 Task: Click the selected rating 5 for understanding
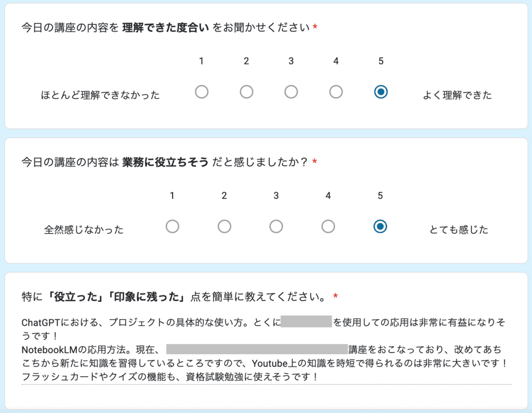click(x=380, y=91)
